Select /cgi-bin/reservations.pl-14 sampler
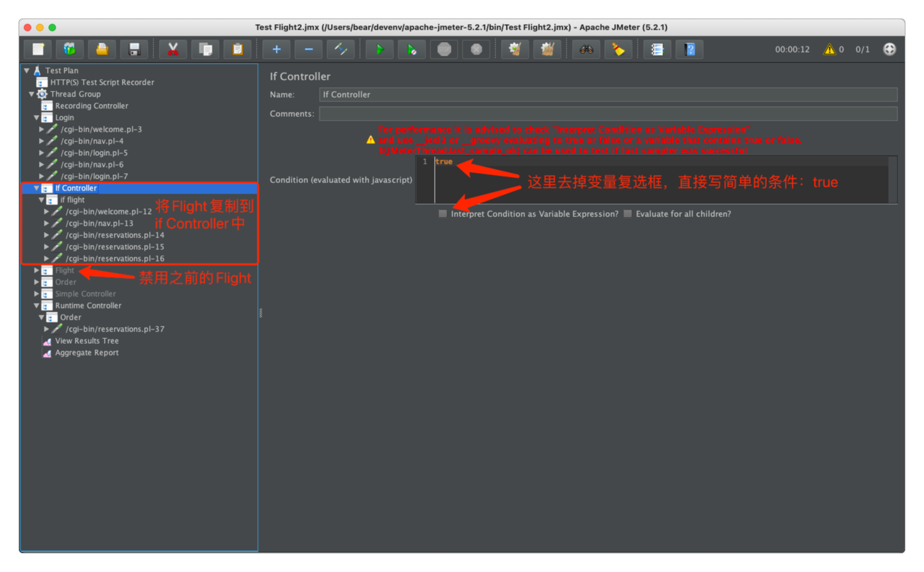 tap(115, 235)
